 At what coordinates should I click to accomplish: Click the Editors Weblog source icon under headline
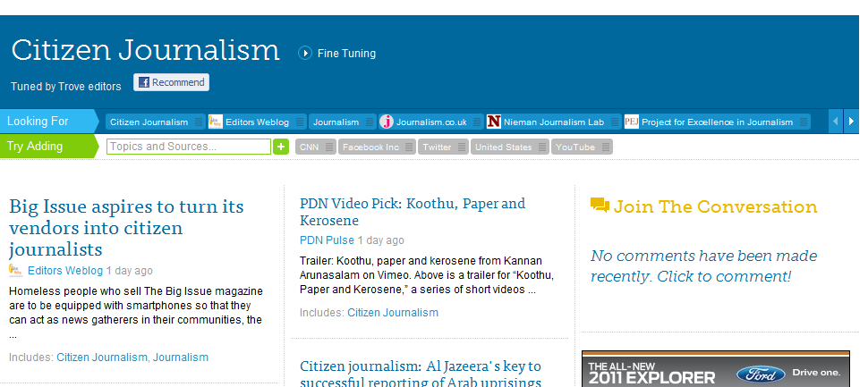tap(16, 270)
